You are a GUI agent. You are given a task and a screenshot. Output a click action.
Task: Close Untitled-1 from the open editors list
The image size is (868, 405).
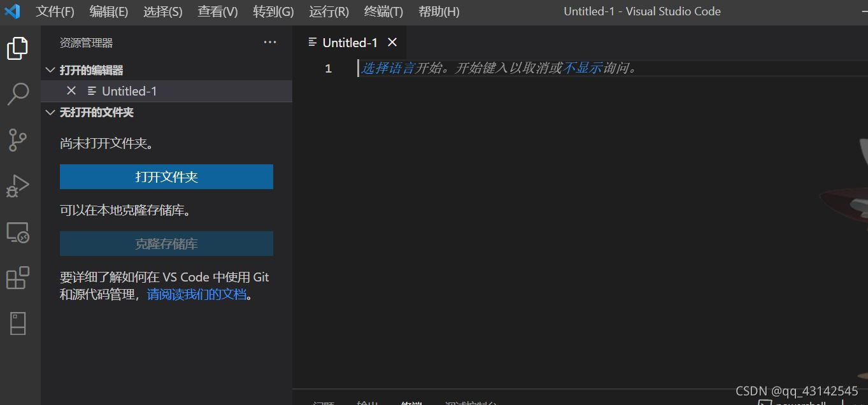(71, 90)
